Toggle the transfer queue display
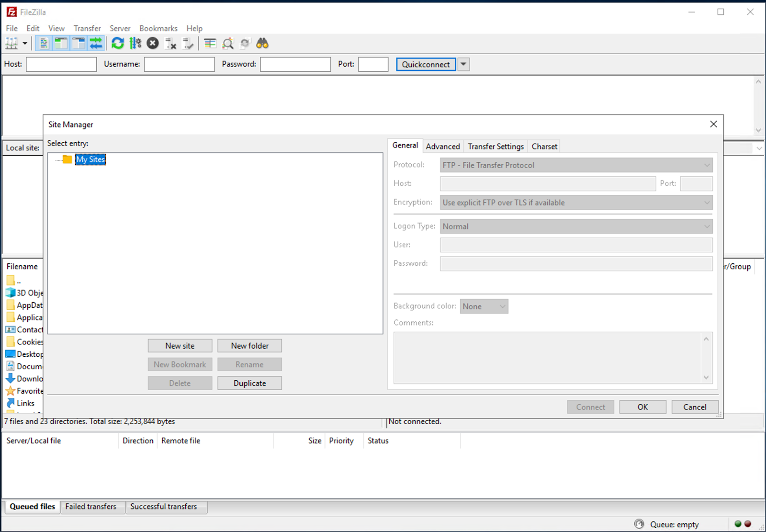The image size is (766, 532). [x=96, y=44]
